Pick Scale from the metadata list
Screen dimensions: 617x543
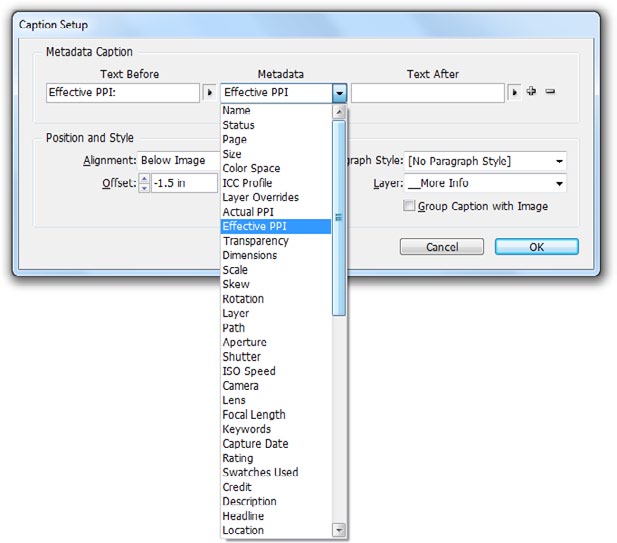(x=276, y=270)
